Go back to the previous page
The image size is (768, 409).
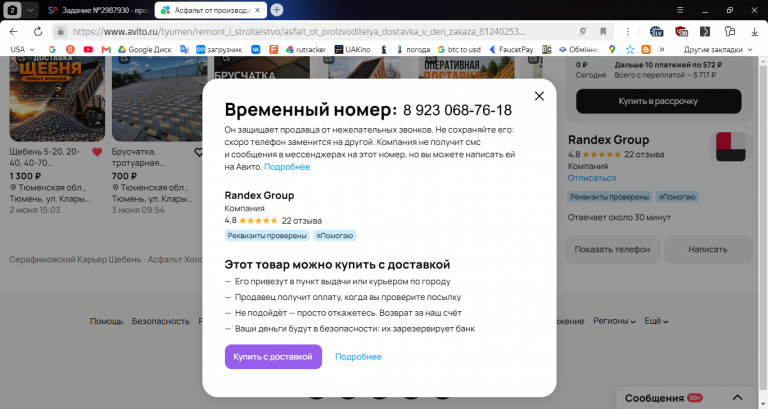(14, 31)
